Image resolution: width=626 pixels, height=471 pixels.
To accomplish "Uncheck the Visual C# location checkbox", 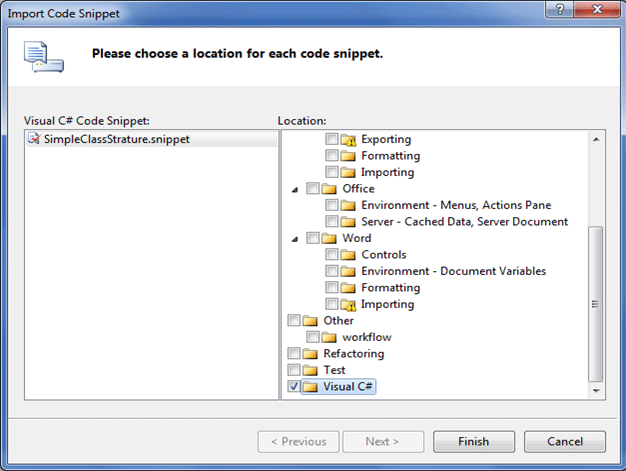I will 293,386.
